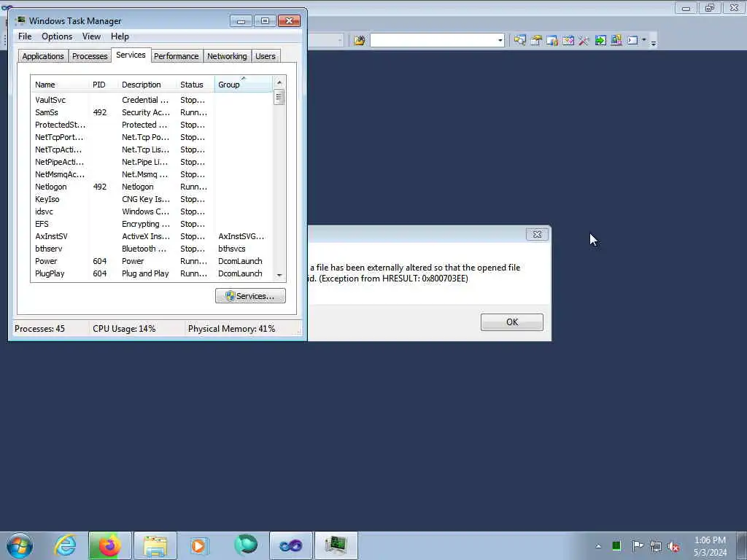
Task: Open the View menu in Task Manager
Action: pyautogui.click(x=91, y=36)
